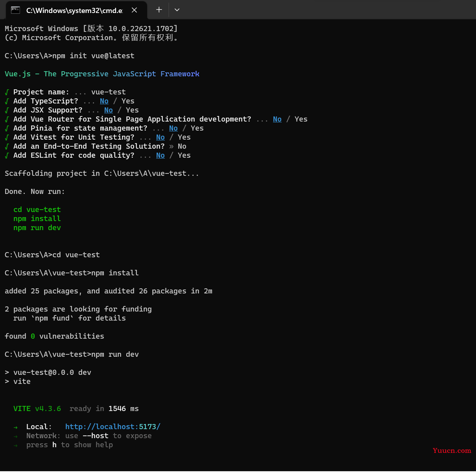Click the Windows version line 10.0.22621.1702
This screenshot has width=476, height=472.
point(91,29)
